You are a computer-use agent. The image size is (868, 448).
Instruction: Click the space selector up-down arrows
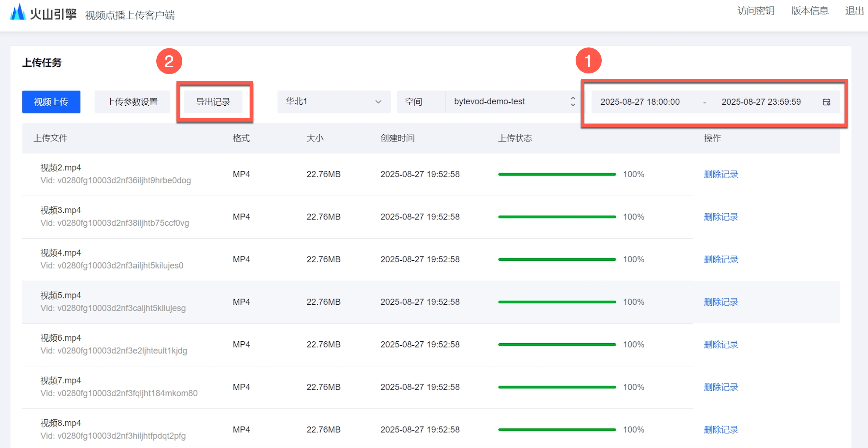573,102
